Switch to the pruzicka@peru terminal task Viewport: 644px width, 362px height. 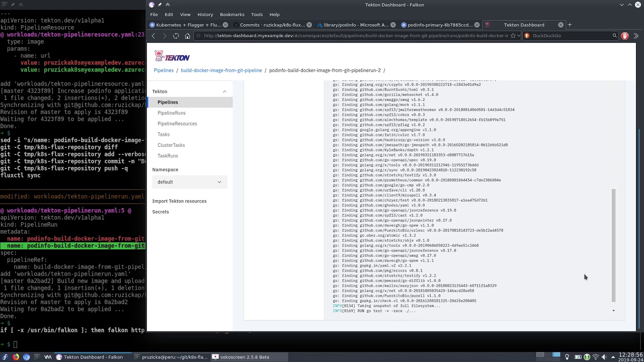click(x=171, y=357)
